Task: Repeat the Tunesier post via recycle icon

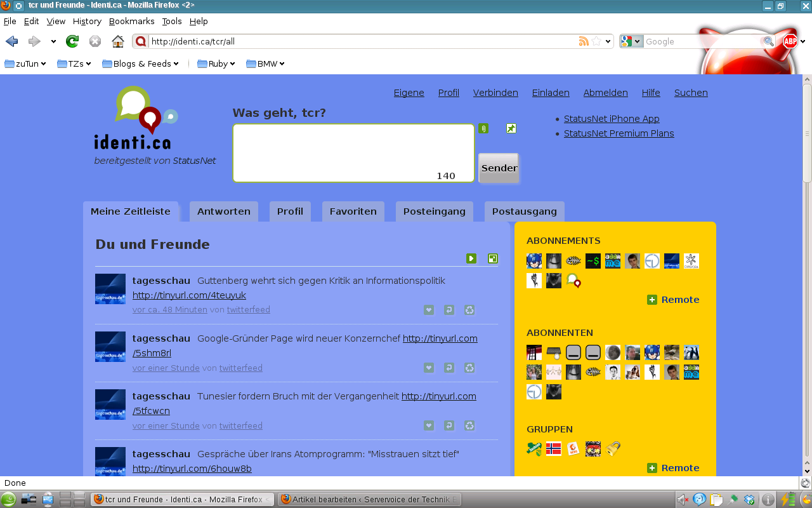Action: (469, 425)
